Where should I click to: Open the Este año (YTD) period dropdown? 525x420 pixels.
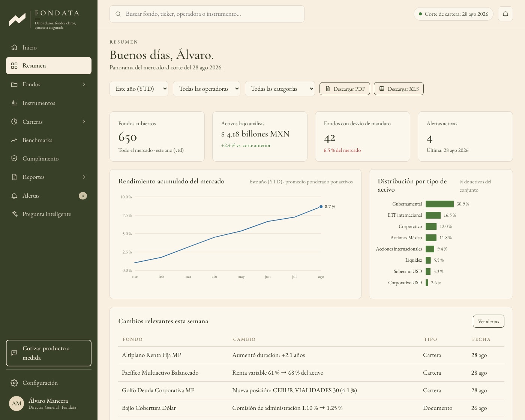pos(139,89)
